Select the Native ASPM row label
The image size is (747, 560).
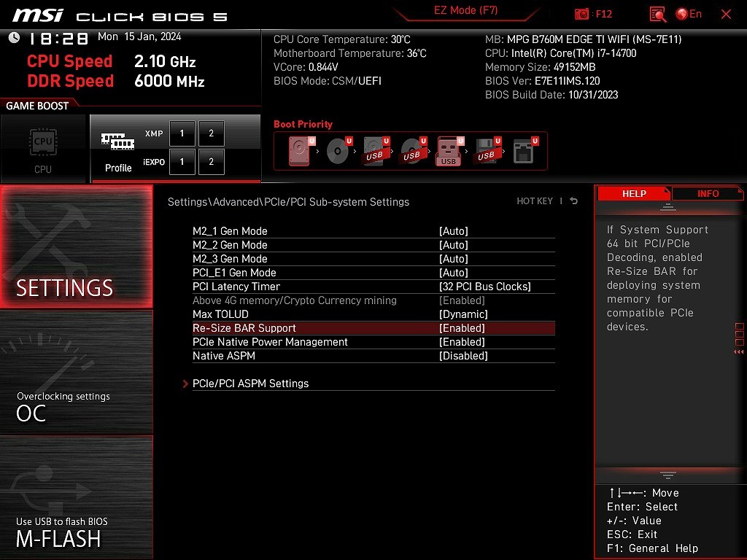[223, 356]
